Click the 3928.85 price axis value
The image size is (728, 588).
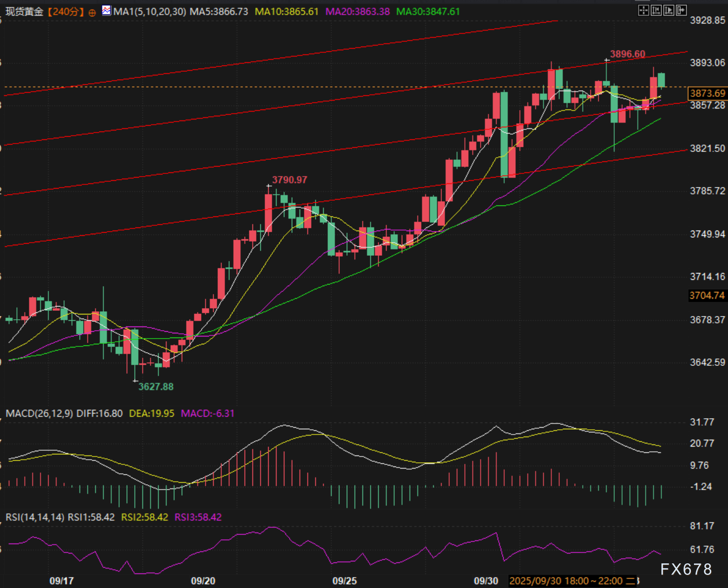(x=708, y=20)
